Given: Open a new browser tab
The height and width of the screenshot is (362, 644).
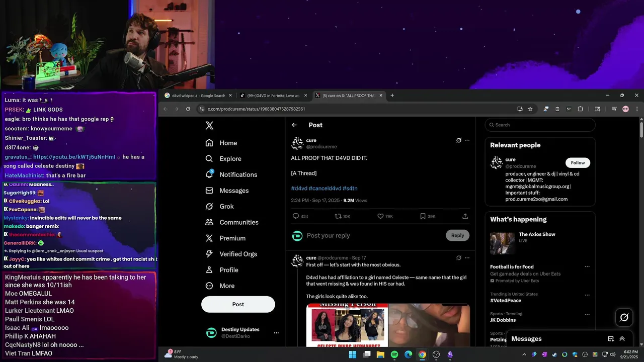Looking at the screenshot, I should 392,96.
